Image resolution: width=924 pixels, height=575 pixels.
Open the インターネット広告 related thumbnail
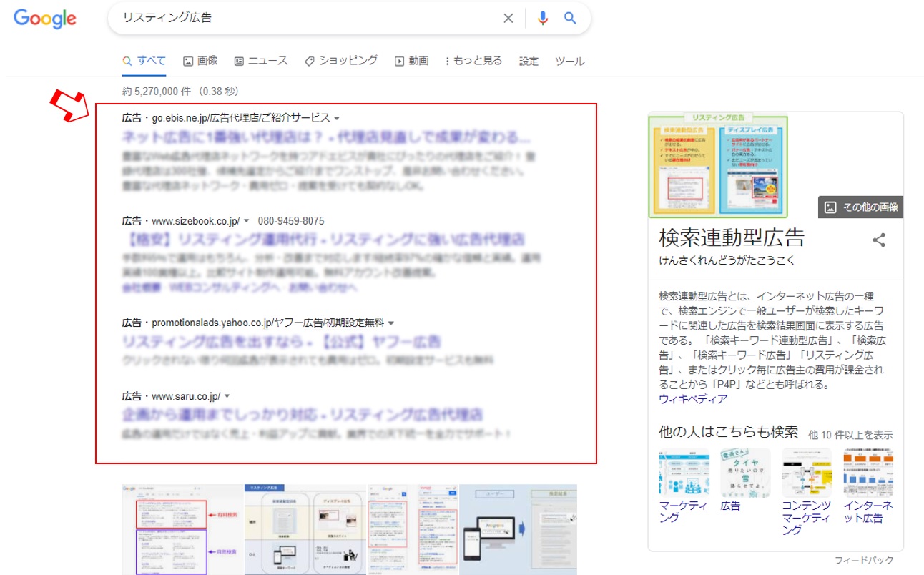868,473
